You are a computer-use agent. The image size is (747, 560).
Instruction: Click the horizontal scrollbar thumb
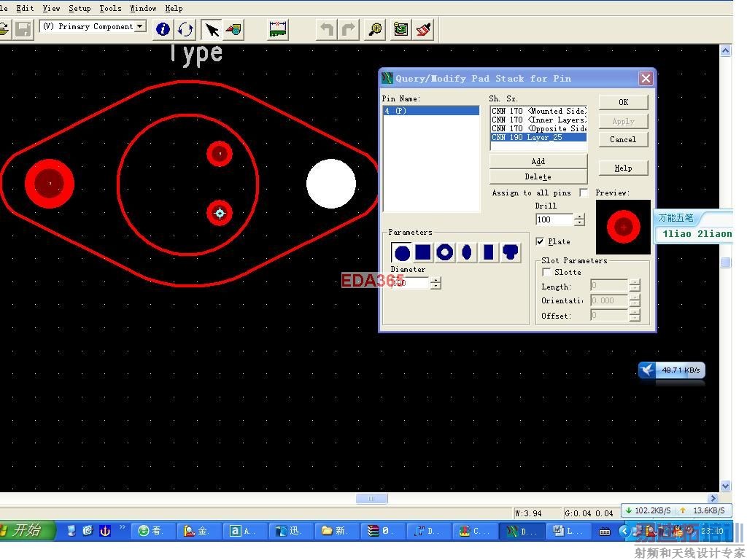click(x=371, y=499)
